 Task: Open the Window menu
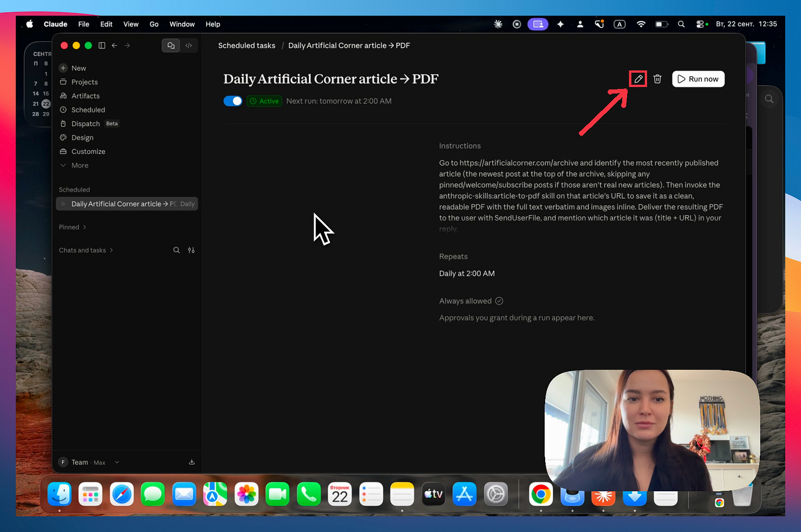coord(182,24)
